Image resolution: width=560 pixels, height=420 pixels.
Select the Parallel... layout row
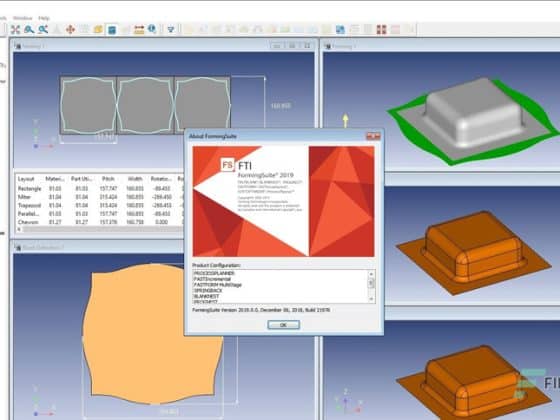100,214
